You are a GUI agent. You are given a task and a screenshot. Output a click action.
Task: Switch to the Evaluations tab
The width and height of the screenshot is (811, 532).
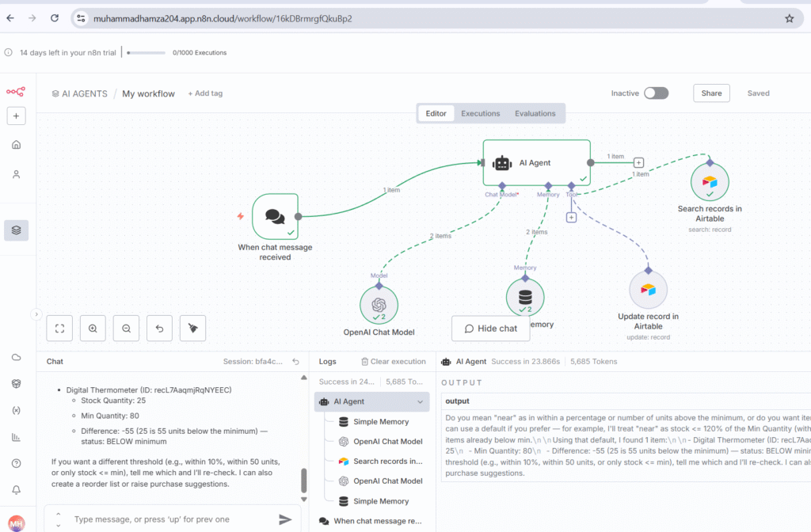pyautogui.click(x=535, y=113)
